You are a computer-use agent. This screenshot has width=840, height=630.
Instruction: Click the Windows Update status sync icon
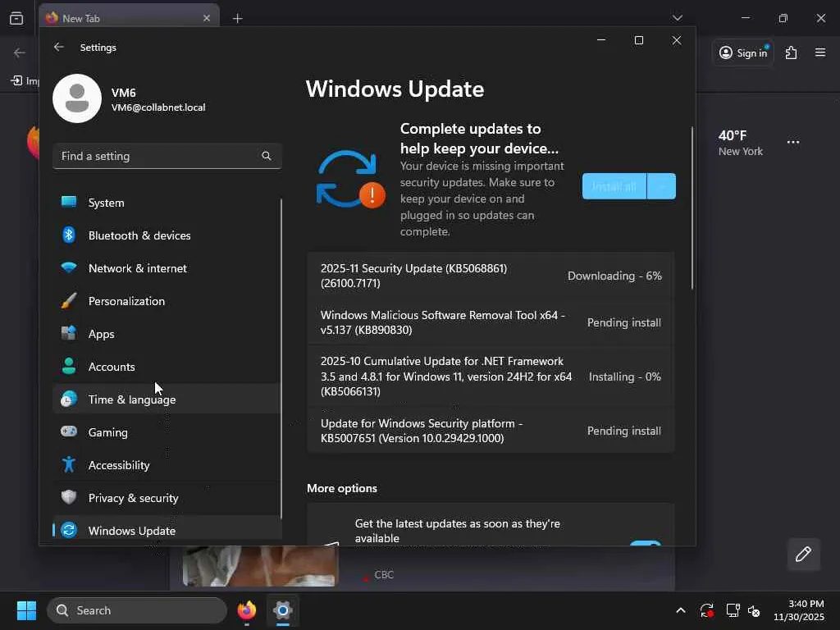click(x=350, y=180)
